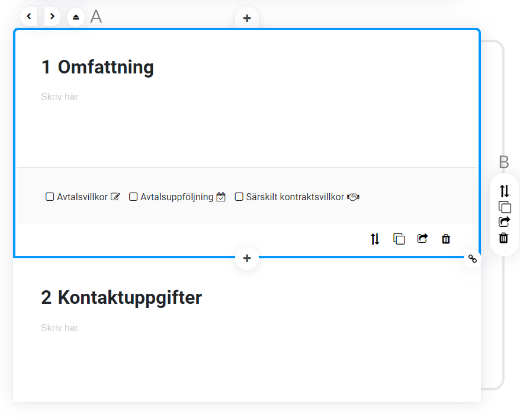
Task: Click the chain link icon on the Omfattning section
Action: pos(472,258)
